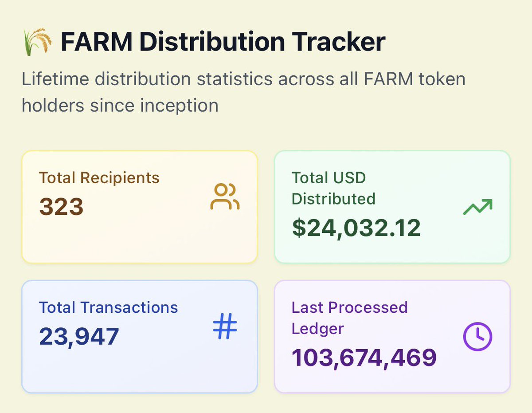This screenshot has height=413, width=532.
Task: Open the green Total USD Distributed card
Action: coord(392,248)
